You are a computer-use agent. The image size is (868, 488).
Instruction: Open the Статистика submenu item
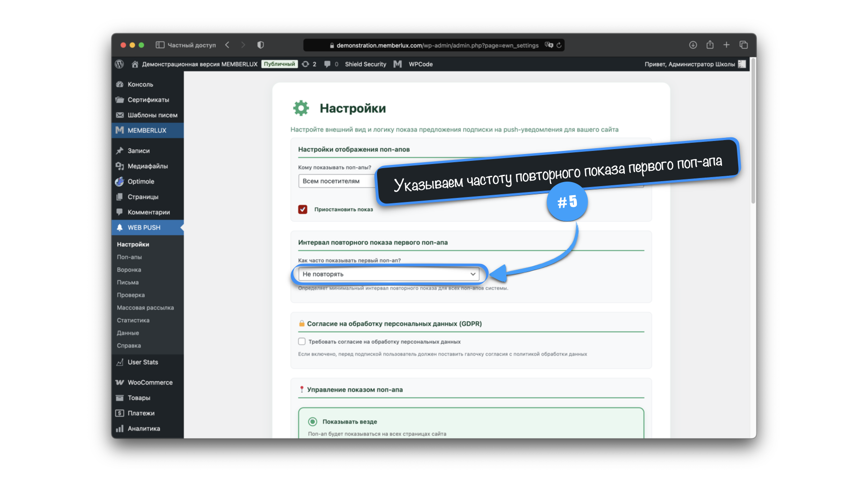click(133, 320)
